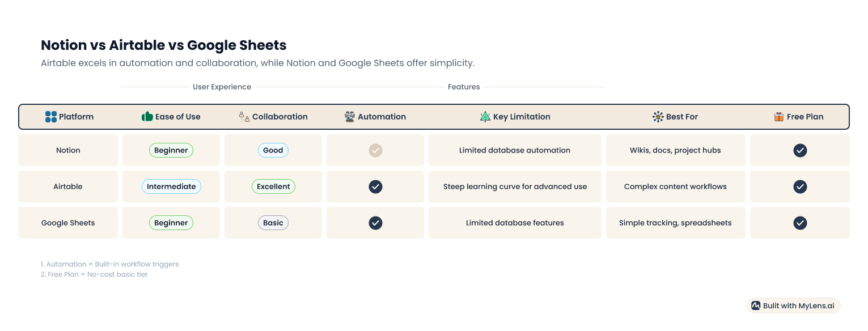Click the Beginner badge in Notion row

coord(171,150)
